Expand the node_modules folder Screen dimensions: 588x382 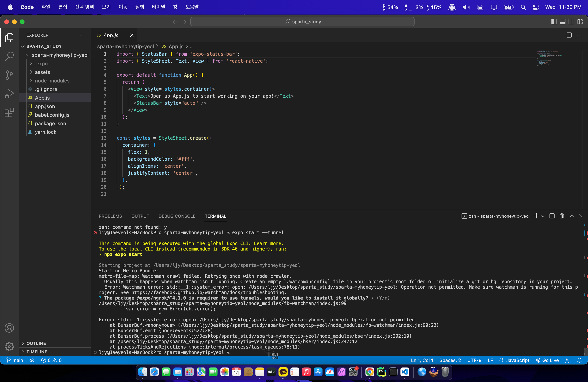55,81
